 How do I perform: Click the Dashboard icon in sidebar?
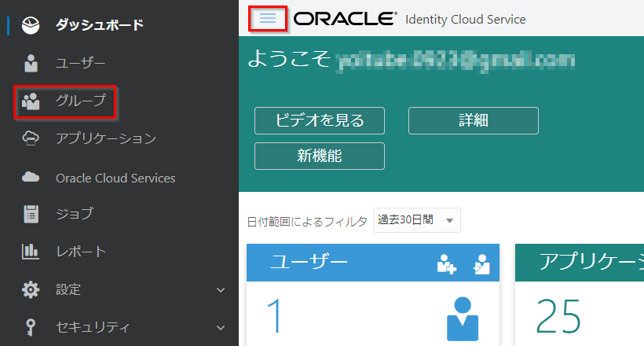(31, 25)
